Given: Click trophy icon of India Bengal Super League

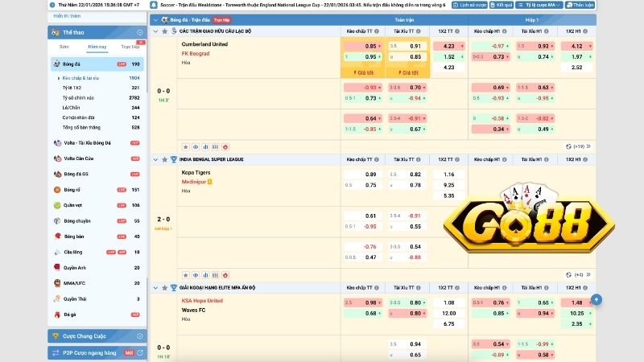Looking at the screenshot, I should coord(174,159).
